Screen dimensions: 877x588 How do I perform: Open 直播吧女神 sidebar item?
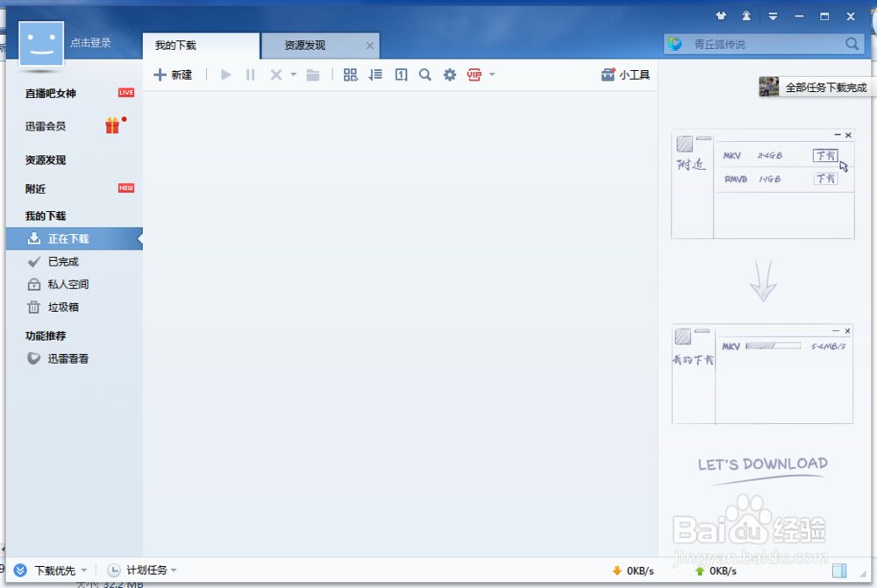50,94
